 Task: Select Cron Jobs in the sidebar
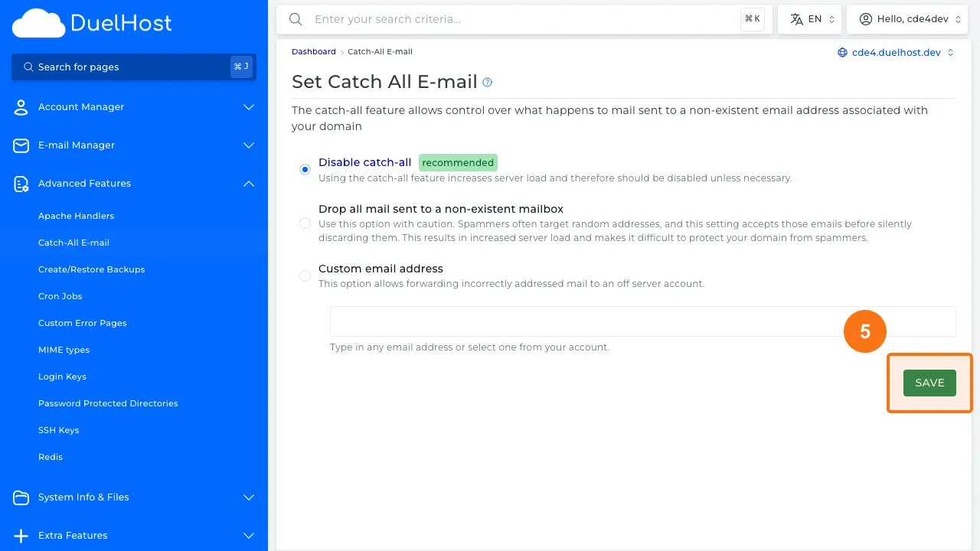(x=60, y=296)
